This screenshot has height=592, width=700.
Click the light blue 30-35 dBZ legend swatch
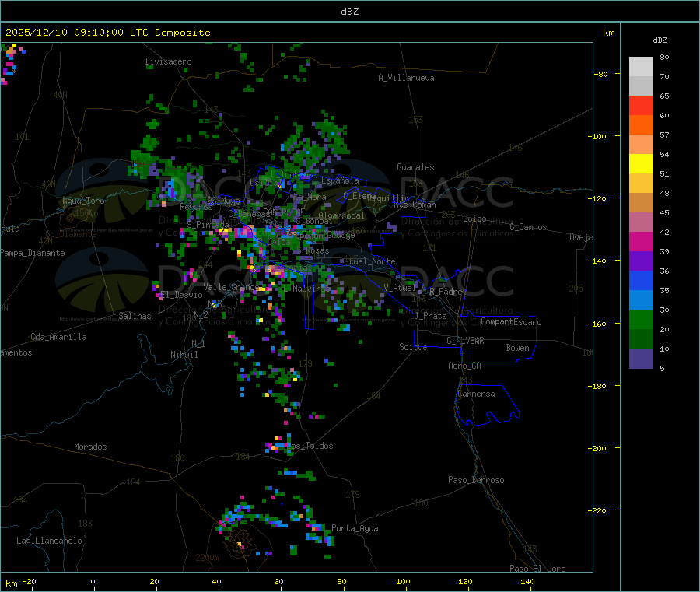(x=641, y=300)
